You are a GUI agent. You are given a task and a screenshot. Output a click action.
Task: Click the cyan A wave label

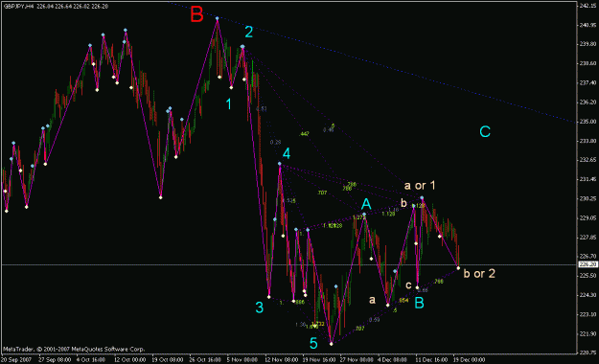pos(366,204)
